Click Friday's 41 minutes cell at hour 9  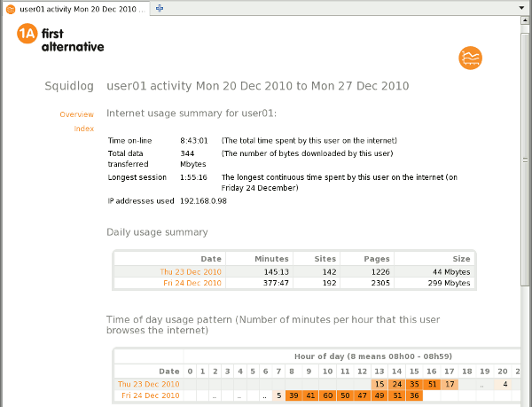click(x=310, y=395)
